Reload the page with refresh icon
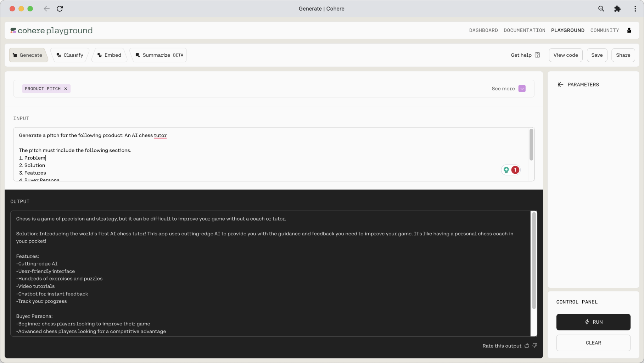Image resolution: width=644 pixels, height=363 pixels. pos(60,9)
